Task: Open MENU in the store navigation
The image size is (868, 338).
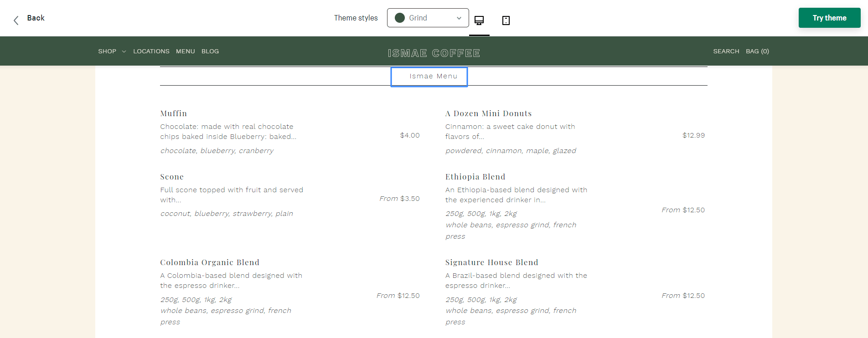Action: point(186,51)
